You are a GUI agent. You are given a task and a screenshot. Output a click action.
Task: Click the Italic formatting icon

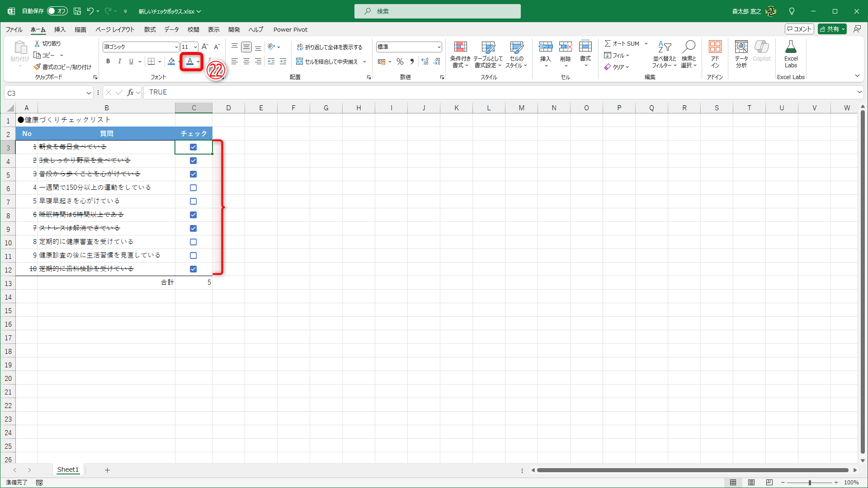click(120, 61)
